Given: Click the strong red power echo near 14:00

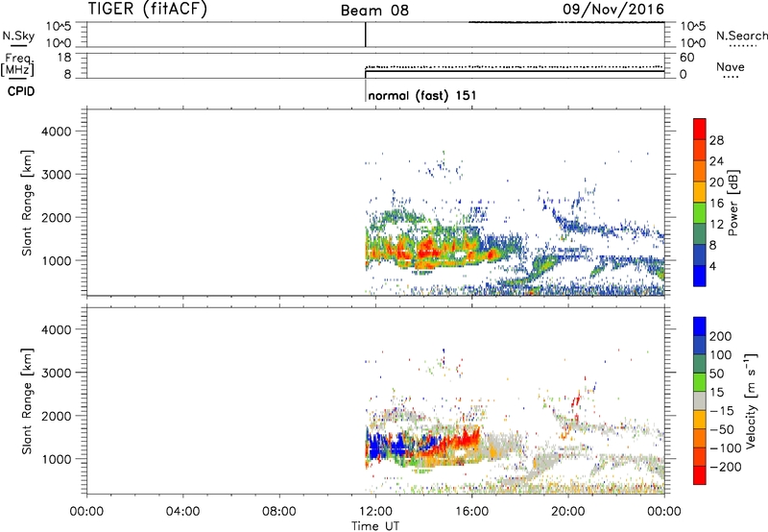Looking at the screenshot, I should tap(427, 248).
